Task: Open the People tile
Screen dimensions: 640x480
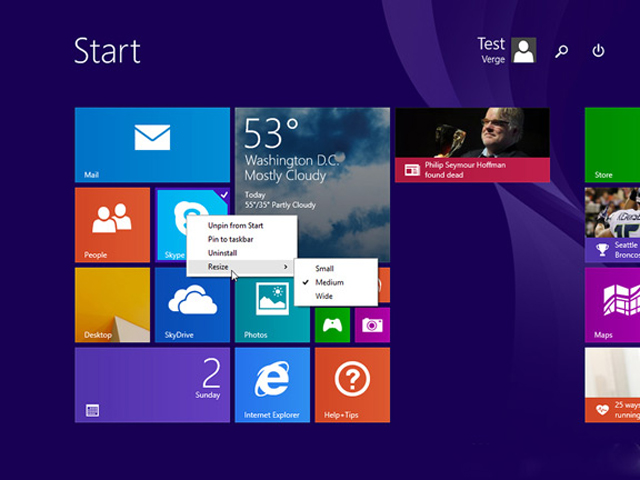Action: point(112,225)
